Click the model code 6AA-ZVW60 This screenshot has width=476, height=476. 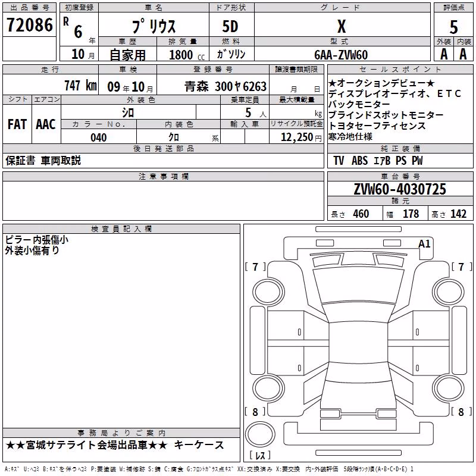click(341, 55)
